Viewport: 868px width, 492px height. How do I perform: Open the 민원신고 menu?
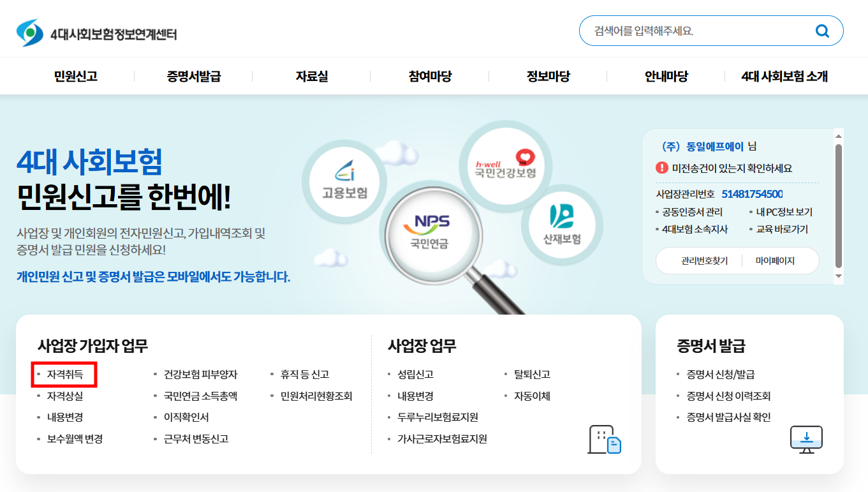(x=76, y=76)
